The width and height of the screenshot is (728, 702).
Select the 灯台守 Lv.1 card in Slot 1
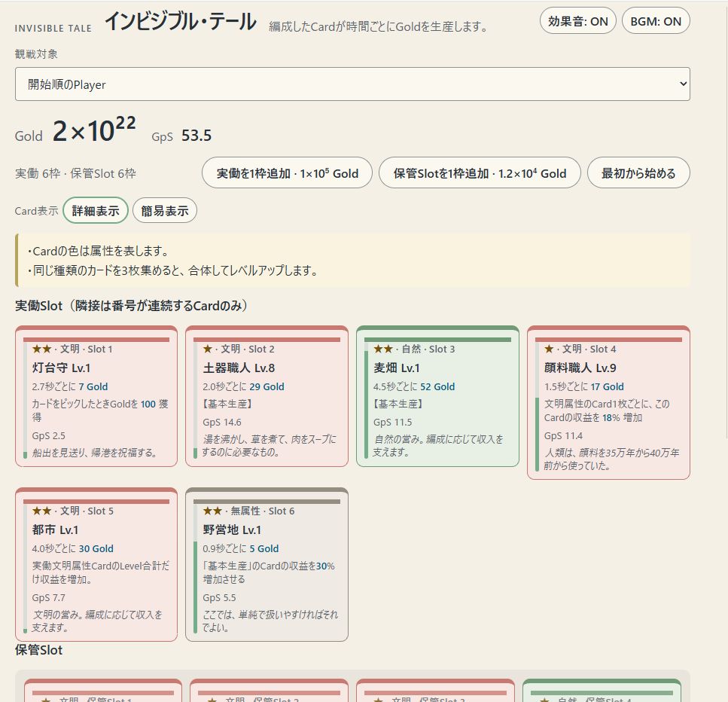pyautogui.click(x=96, y=396)
